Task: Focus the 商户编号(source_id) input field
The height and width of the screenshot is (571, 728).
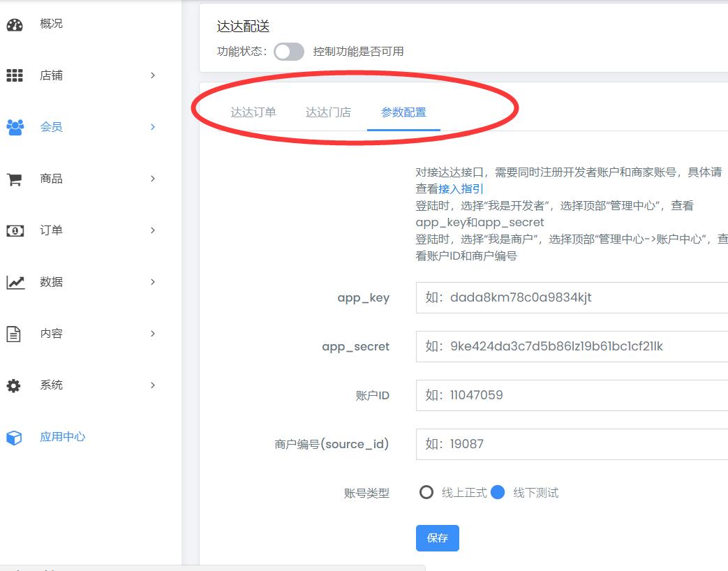Action: [572, 444]
